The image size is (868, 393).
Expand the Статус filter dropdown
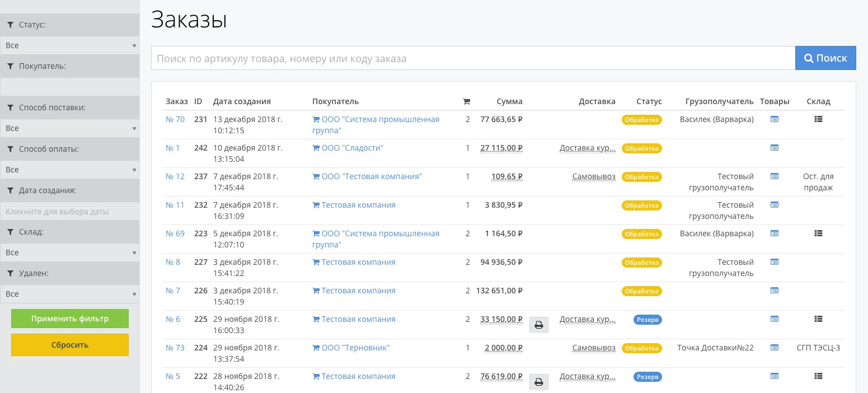pyautogui.click(x=69, y=45)
